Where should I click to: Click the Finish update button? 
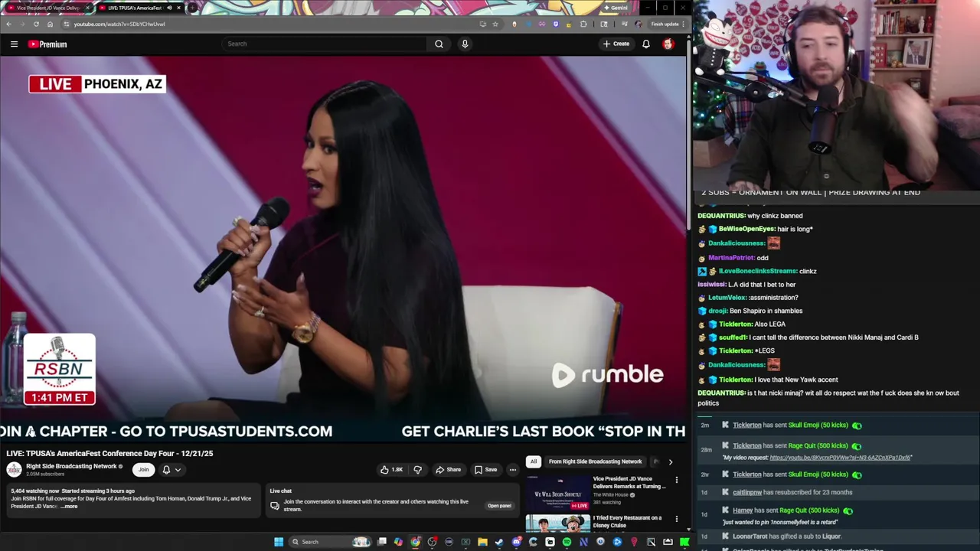point(665,24)
